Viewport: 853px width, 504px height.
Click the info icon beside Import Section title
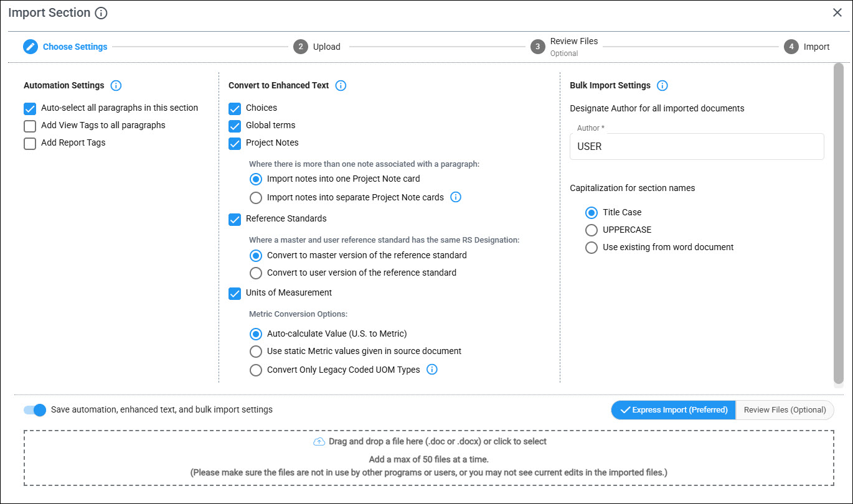[101, 13]
